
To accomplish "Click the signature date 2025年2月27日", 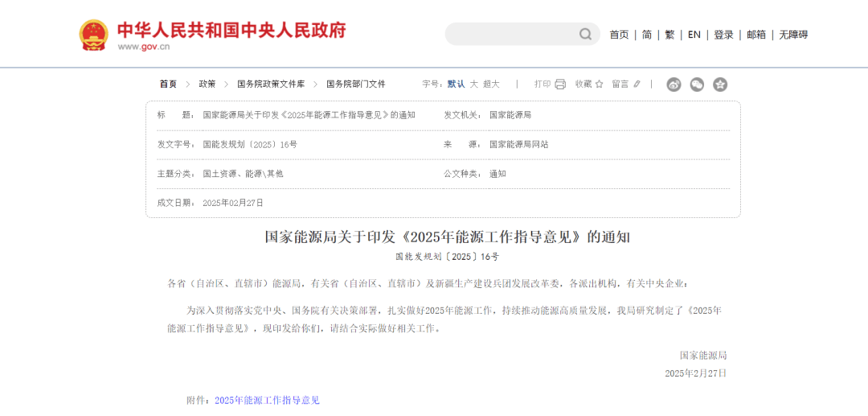I will point(695,373).
